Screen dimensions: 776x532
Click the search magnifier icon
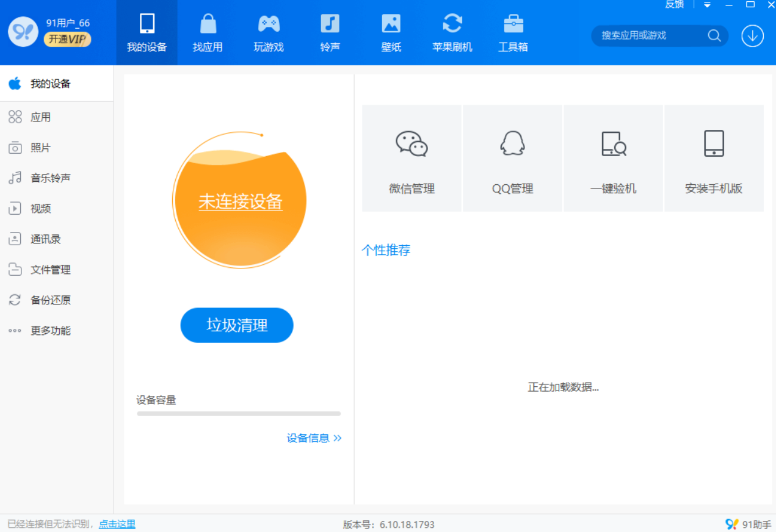pos(714,35)
